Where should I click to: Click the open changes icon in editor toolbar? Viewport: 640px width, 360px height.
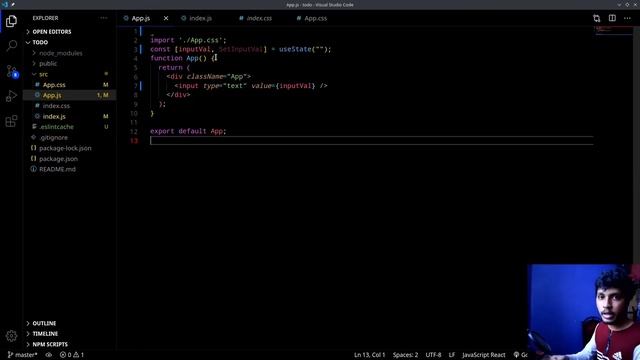click(x=596, y=18)
